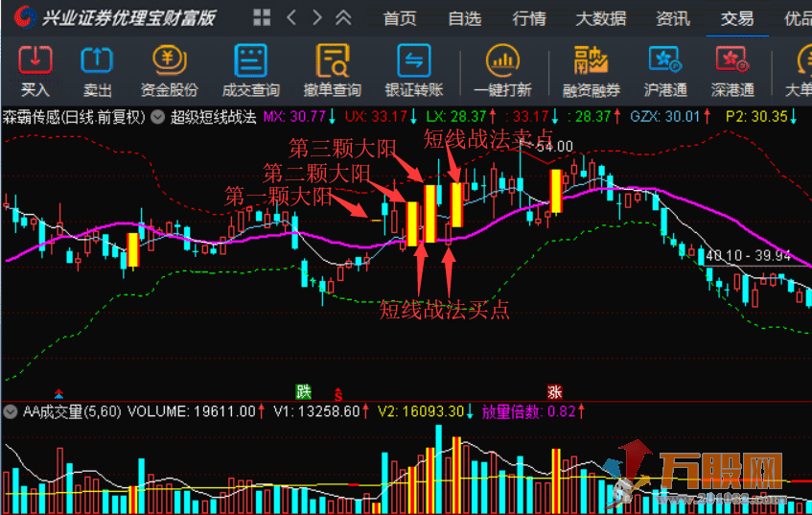Open 成交查询 trade query
Viewport: 812px width, 515px height.
click(251, 70)
